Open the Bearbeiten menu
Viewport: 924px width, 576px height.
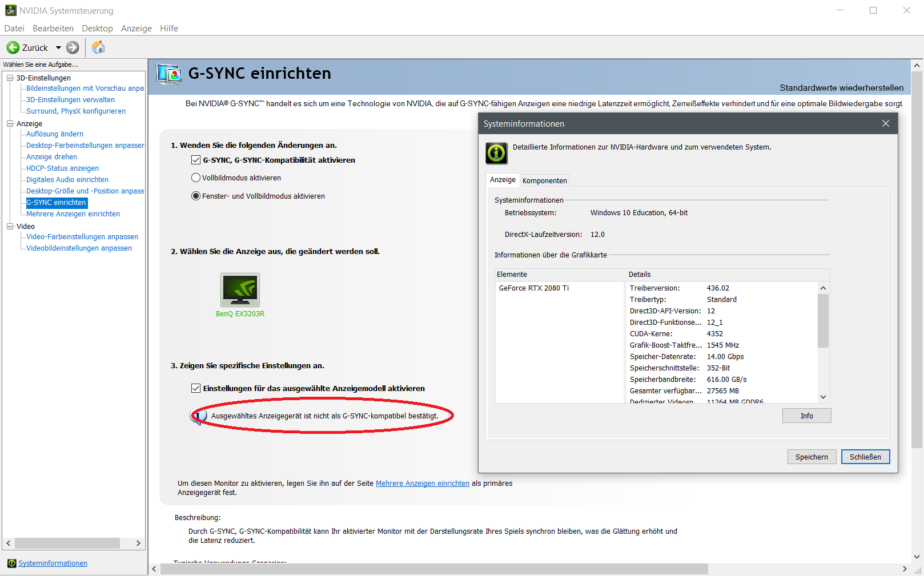click(53, 29)
